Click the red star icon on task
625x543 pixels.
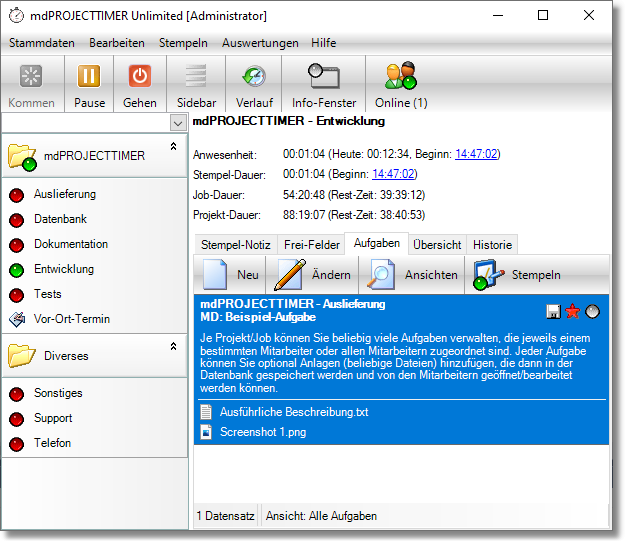click(x=572, y=311)
